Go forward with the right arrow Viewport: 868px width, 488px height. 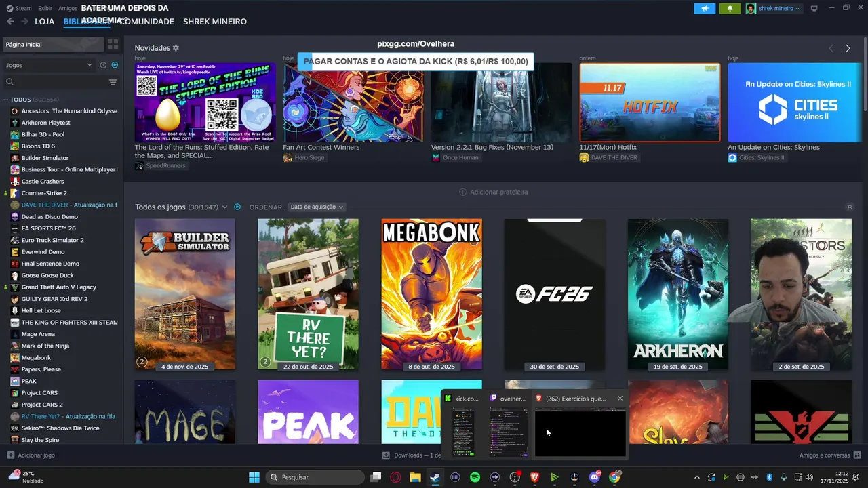tap(24, 22)
